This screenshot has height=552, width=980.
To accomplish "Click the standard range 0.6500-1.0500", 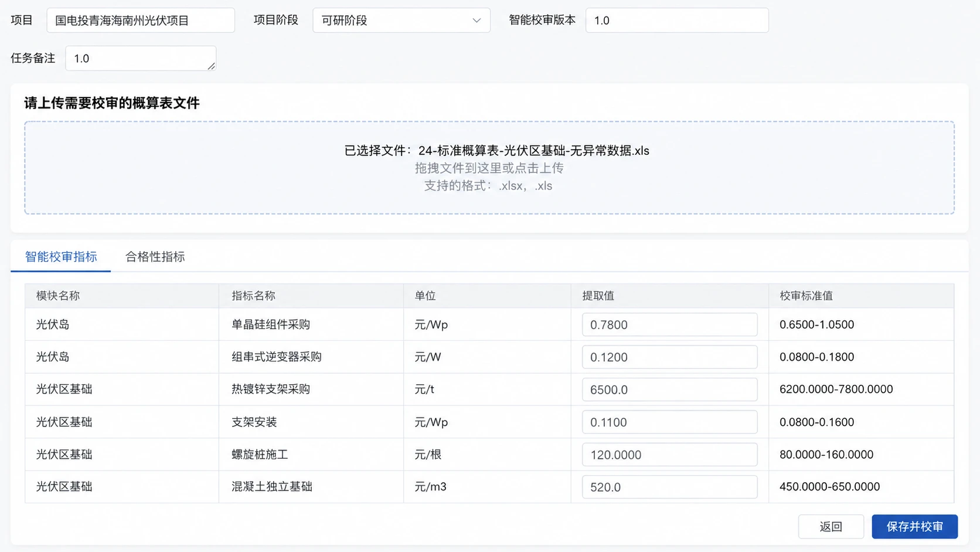I will 816,324.
